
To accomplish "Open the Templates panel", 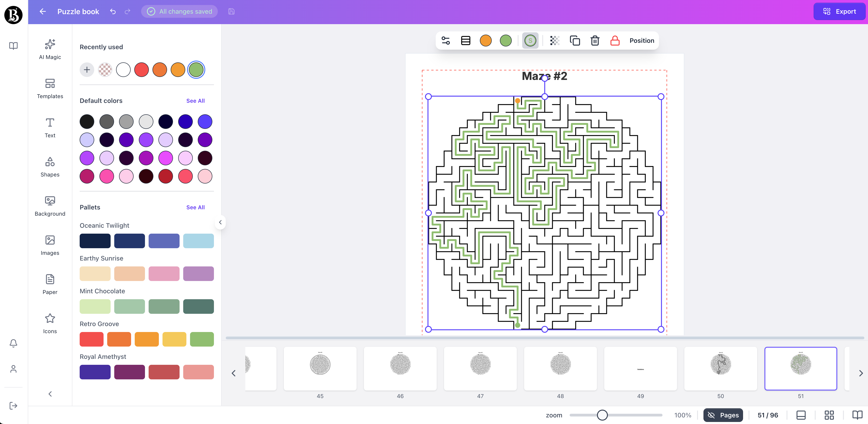I will (50, 89).
